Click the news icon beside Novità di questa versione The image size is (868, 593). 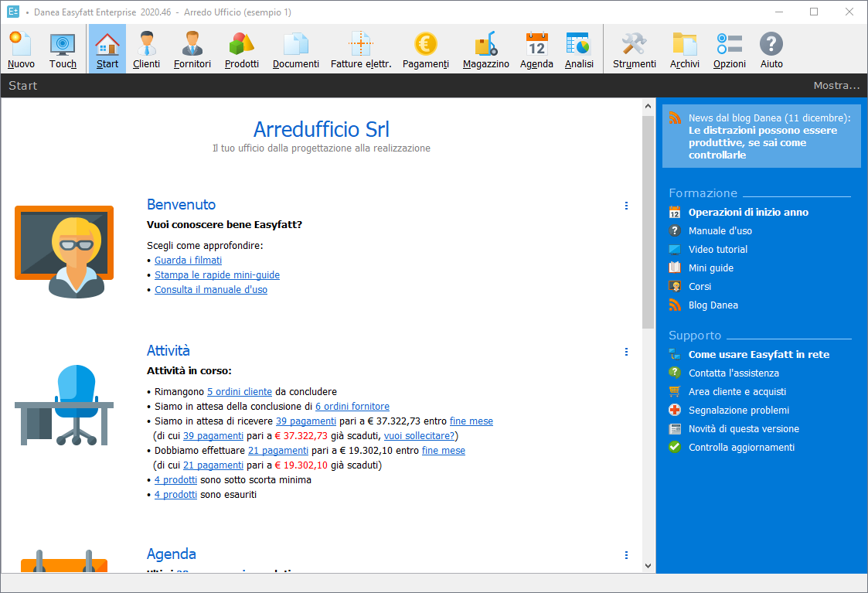click(675, 429)
